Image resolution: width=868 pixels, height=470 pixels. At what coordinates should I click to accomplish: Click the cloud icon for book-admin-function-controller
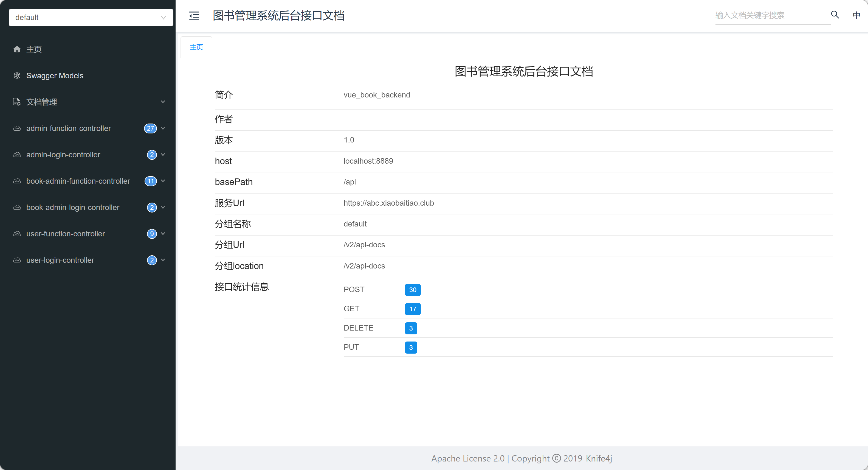point(17,181)
